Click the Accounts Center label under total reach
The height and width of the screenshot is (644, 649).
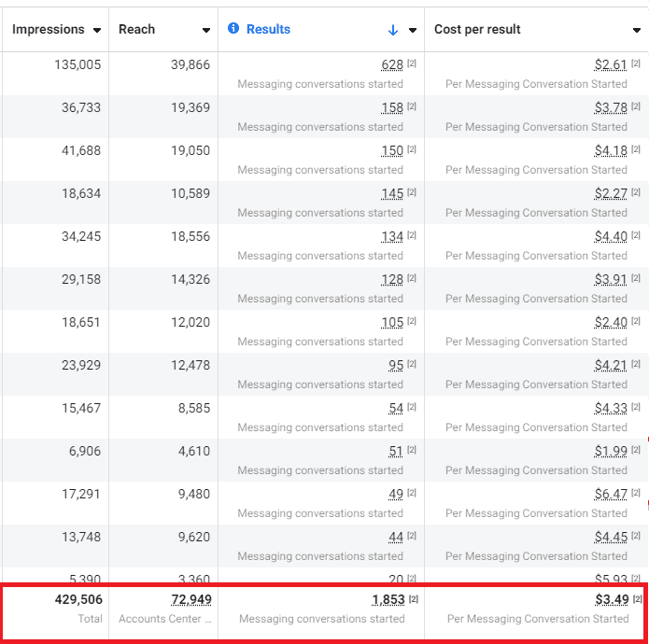pos(165,619)
